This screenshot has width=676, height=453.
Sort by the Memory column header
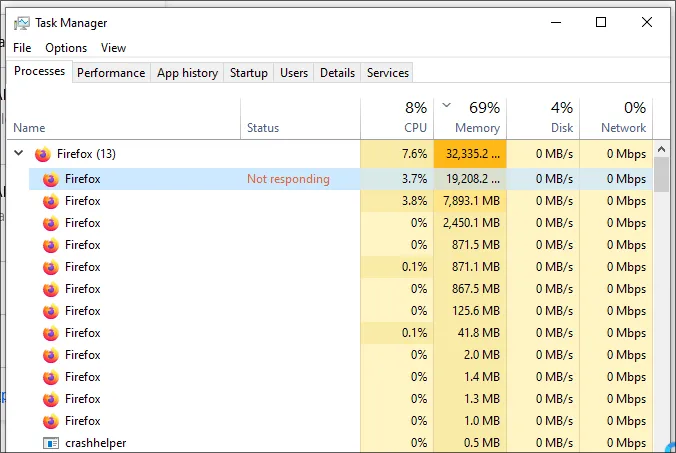pos(470,119)
